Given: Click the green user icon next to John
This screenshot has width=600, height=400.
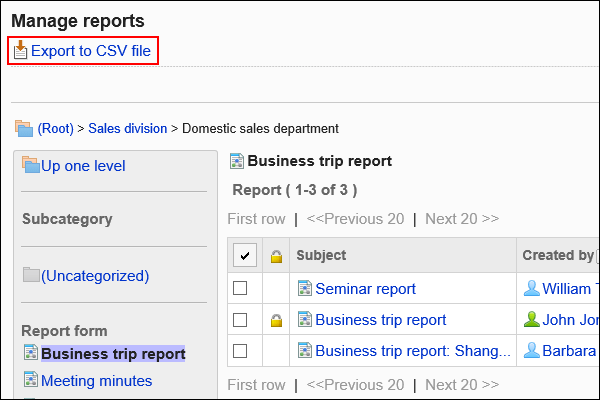Looking at the screenshot, I should pyautogui.click(x=532, y=319).
